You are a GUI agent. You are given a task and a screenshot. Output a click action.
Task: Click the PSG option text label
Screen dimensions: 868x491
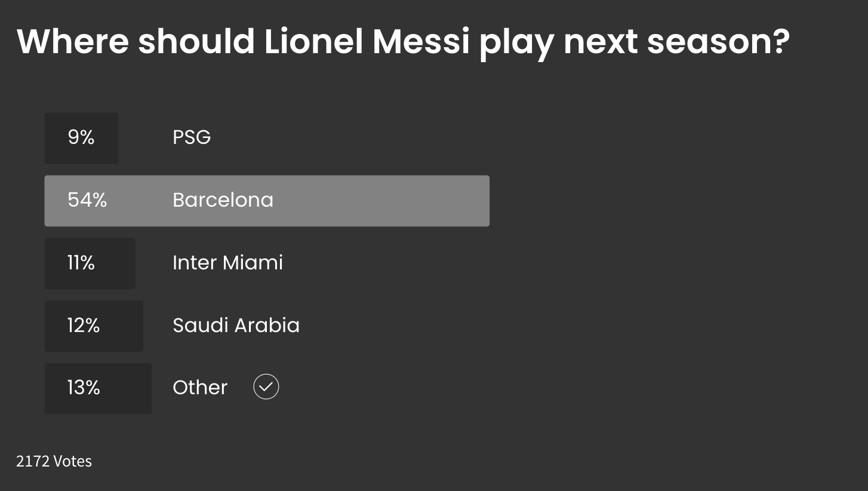coord(191,137)
